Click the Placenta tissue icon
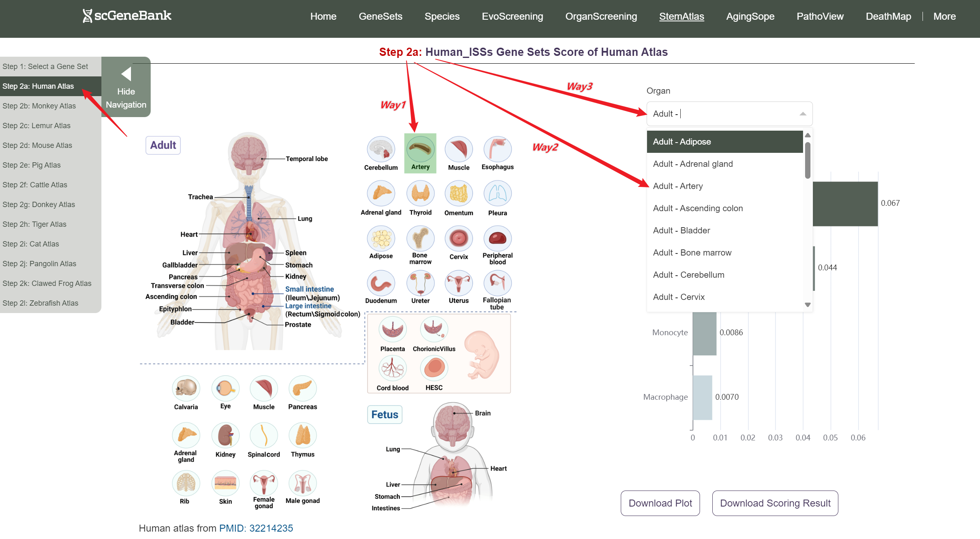 tap(392, 329)
